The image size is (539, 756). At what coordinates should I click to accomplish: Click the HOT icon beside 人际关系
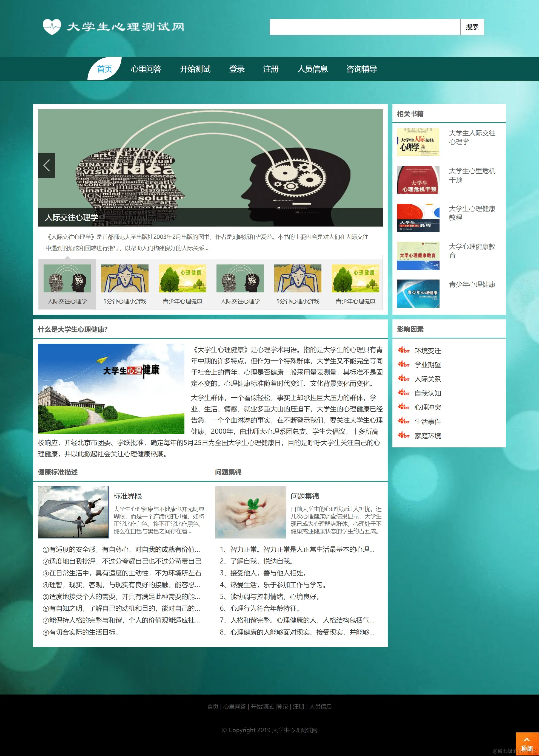404,379
